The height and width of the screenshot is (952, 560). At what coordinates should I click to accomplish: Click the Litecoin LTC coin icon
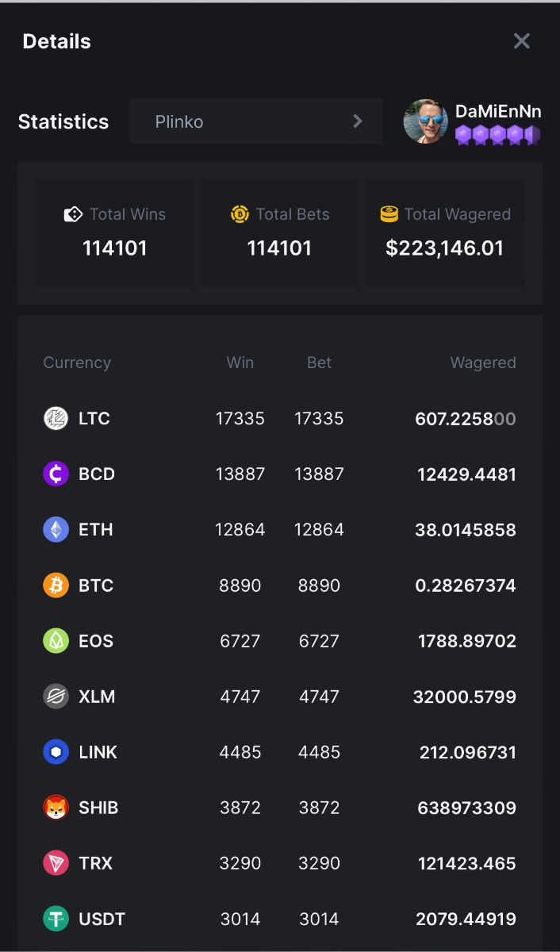(56, 418)
